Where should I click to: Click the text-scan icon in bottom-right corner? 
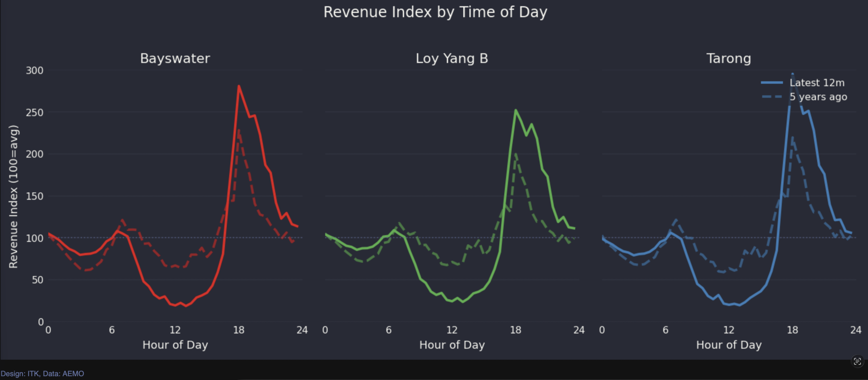tap(857, 362)
